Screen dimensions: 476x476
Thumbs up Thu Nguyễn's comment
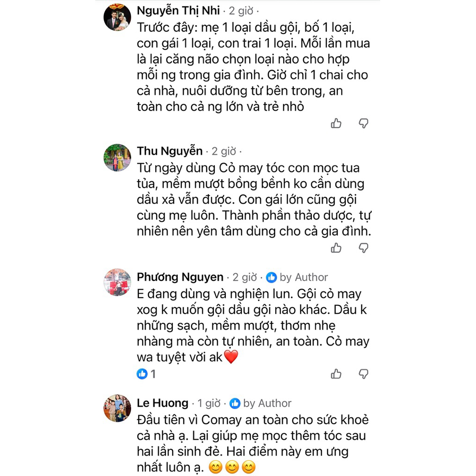tap(336, 248)
